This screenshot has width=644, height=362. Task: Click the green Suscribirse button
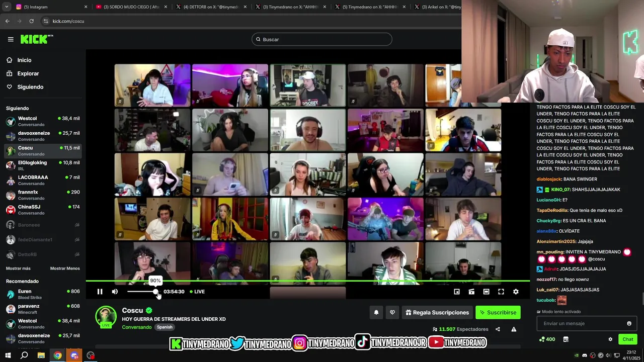pyautogui.click(x=498, y=312)
